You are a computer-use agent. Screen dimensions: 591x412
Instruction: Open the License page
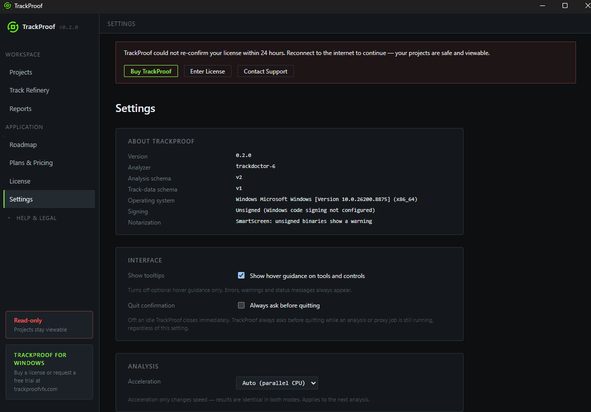[x=49, y=181]
